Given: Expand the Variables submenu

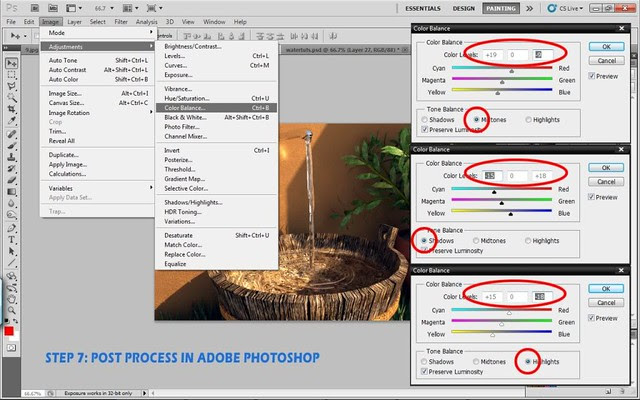Looking at the screenshot, I should pyautogui.click(x=98, y=188).
